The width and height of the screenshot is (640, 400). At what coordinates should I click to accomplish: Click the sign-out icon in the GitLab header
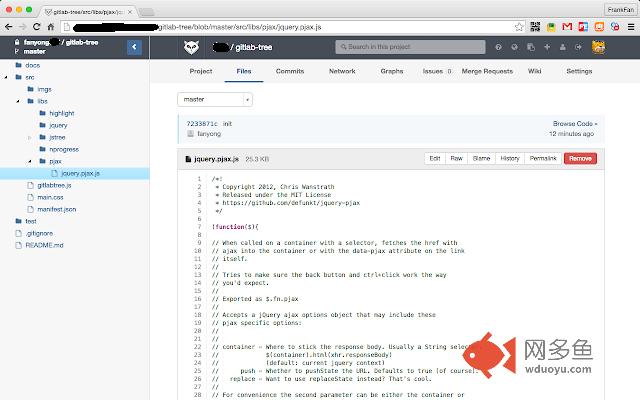pyautogui.click(x=577, y=47)
